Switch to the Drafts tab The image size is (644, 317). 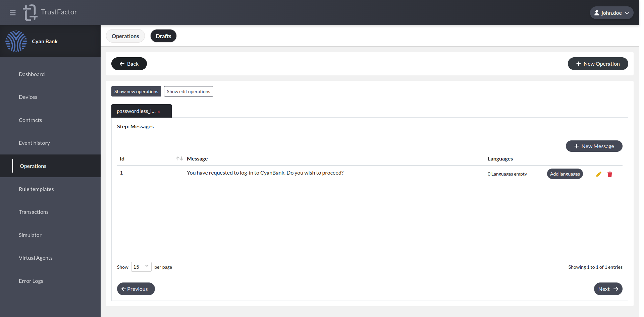coord(163,36)
